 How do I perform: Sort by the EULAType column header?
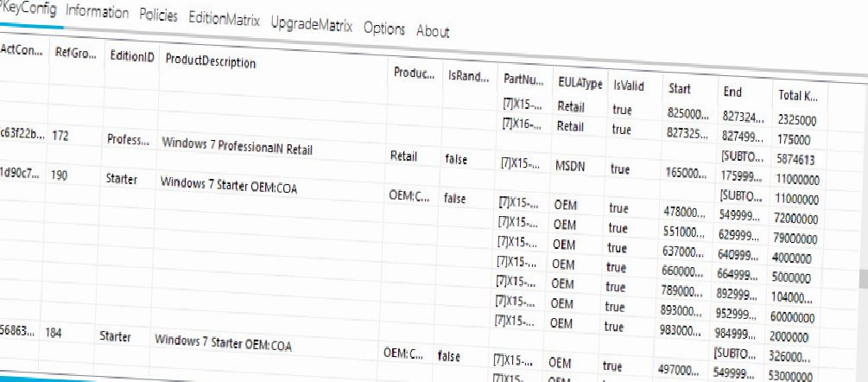(x=580, y=84)
